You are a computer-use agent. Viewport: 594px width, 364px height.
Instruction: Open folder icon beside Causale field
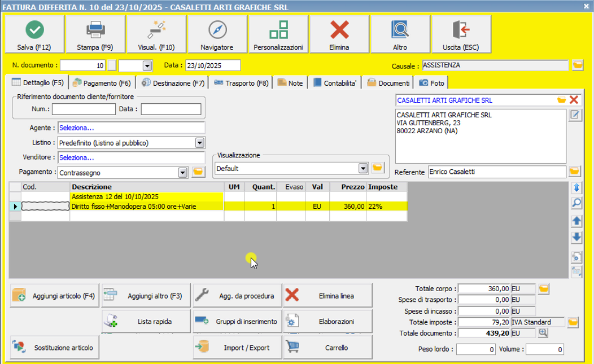(x=577, y=65)
